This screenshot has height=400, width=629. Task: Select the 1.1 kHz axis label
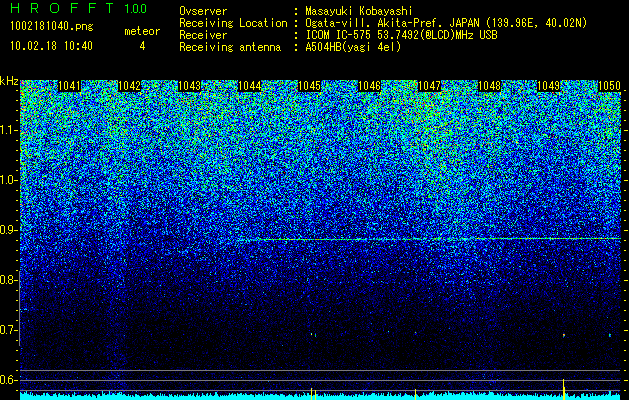click(9, 130)
